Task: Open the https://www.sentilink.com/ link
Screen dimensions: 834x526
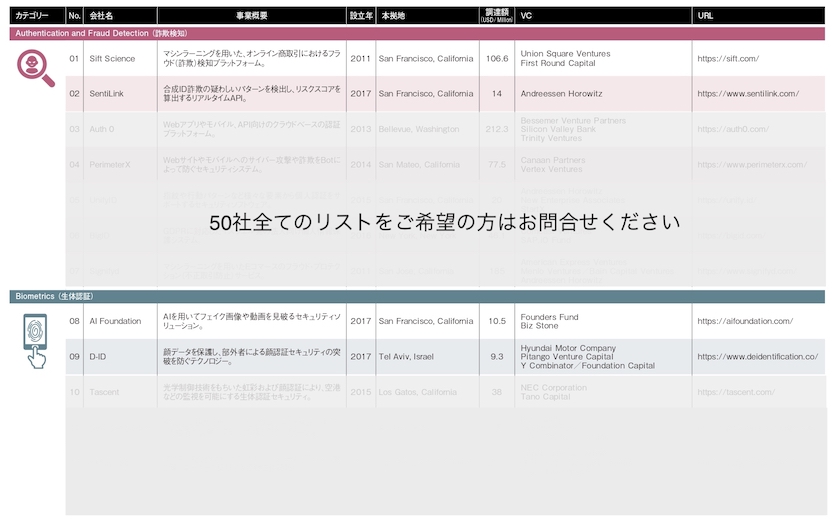Action: click(x=748, y=94)
